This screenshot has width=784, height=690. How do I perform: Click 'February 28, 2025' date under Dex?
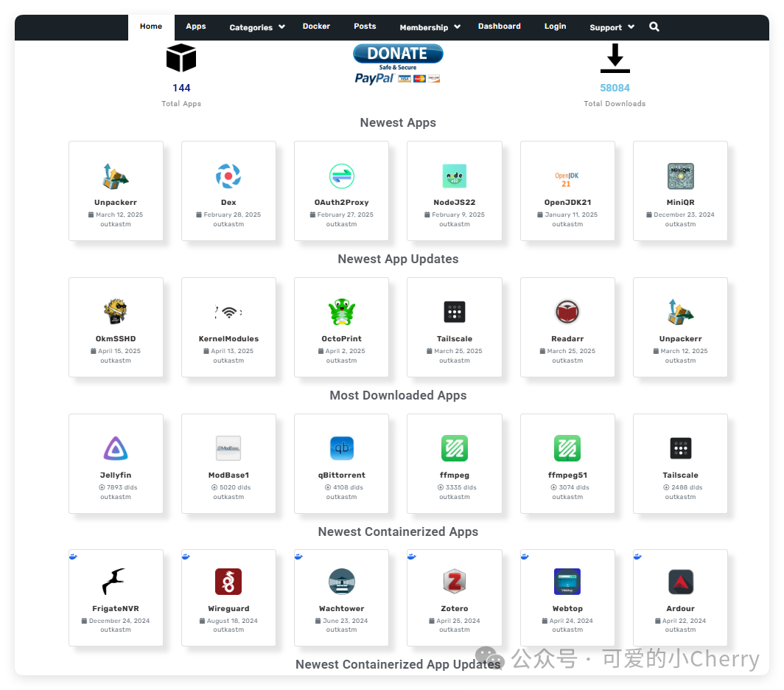pos(228,215)
